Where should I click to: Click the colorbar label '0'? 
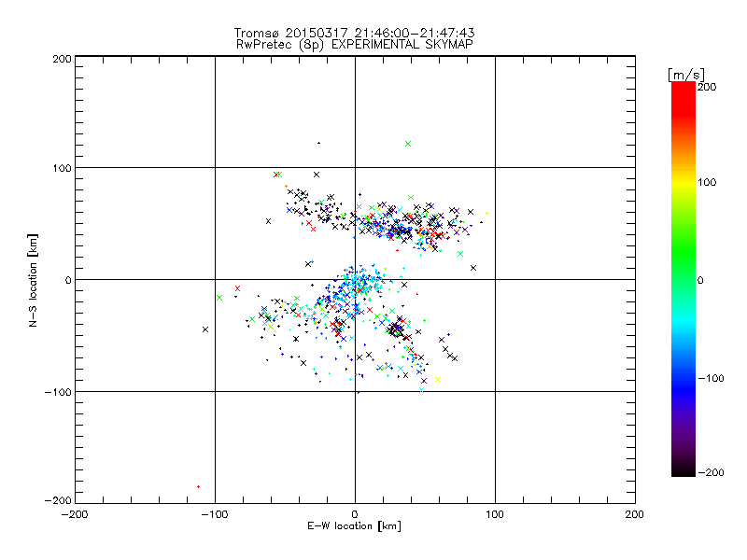point(700,280)
